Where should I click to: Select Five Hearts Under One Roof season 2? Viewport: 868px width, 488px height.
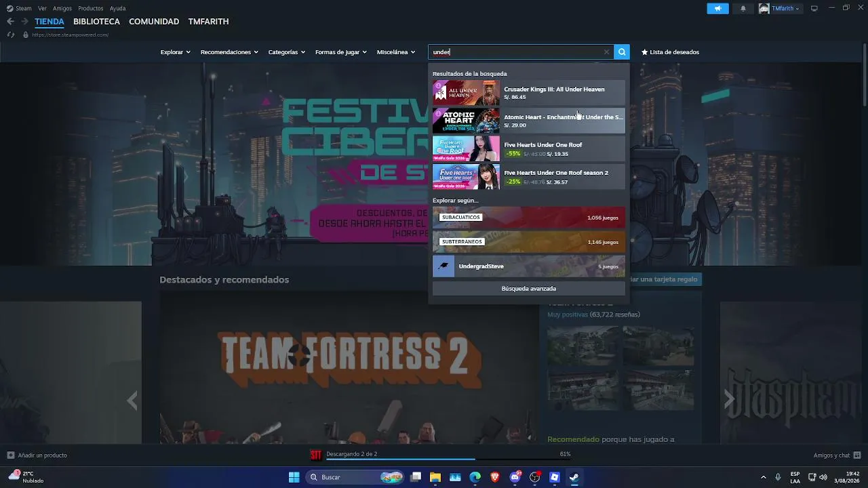coord(529,176)
